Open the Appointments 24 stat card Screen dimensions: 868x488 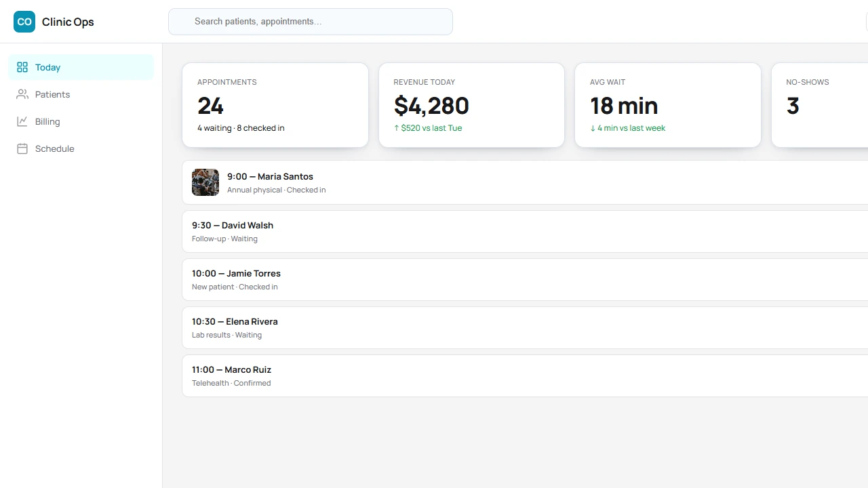point(275,105)
